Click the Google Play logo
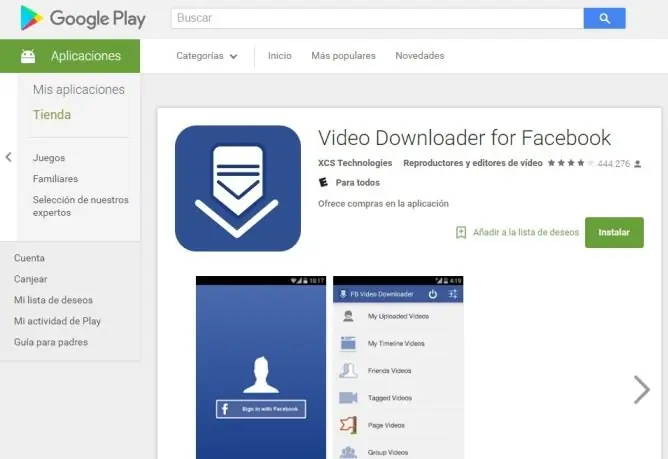Image resolution: width=668 pixels, height=459 pixels. [83, 18]
